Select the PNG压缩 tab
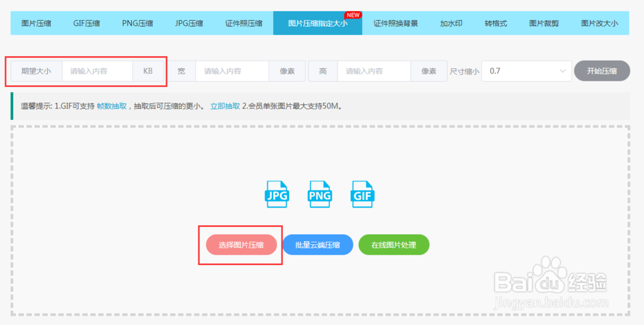The height and width of the screenshot is (325, 644). [x=137, y=23]
